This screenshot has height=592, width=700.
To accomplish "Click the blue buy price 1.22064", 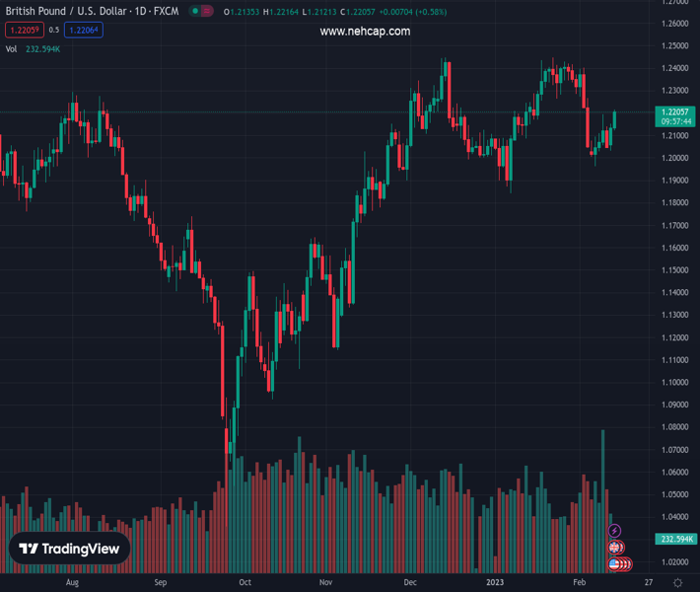I will point(83,31).
